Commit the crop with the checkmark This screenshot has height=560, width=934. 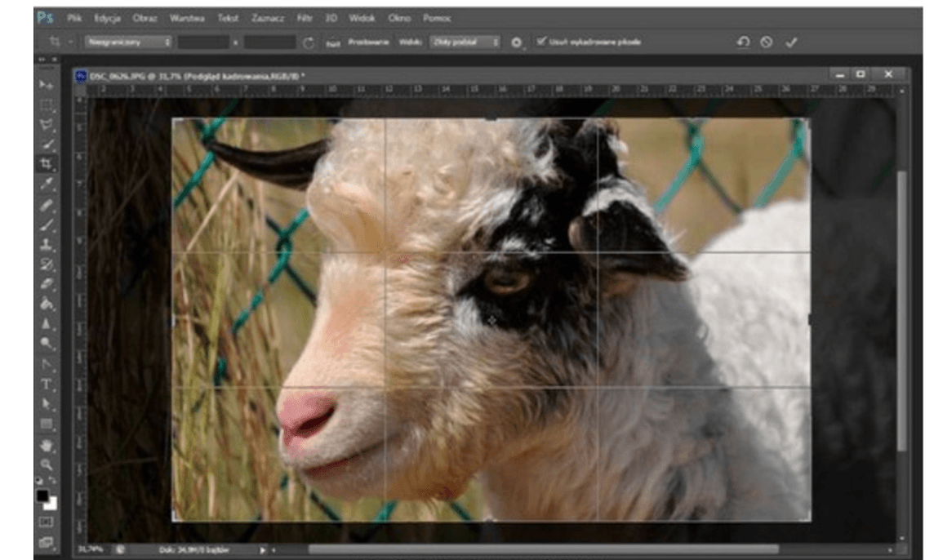[790, 42]
